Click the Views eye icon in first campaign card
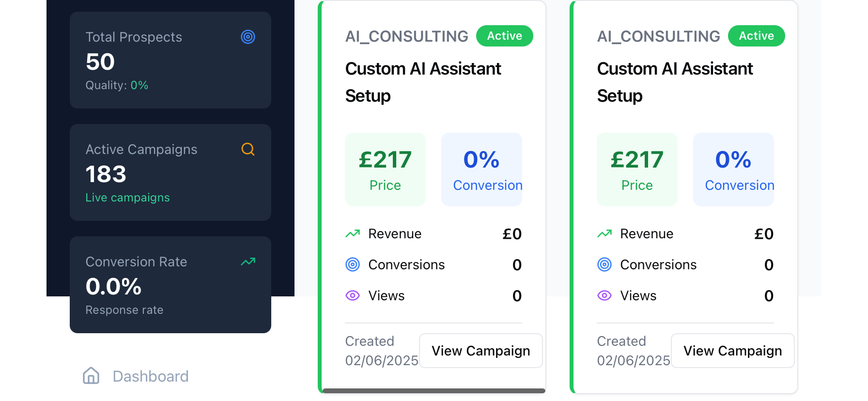Viewport: 868px width, 401px height. pos(353,295)
